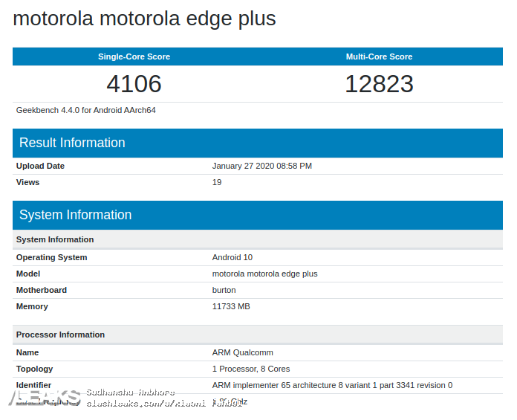Click the 'Memory' label
This screenshot has height=420, width=517.
pyautogui.click(x=32, y=306)
